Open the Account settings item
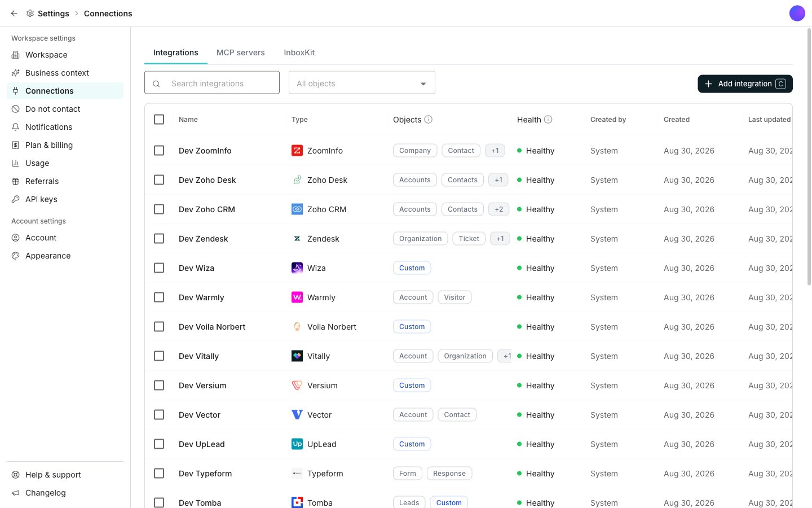This screenshot has width=812, height=508. [x=65, y=238]
